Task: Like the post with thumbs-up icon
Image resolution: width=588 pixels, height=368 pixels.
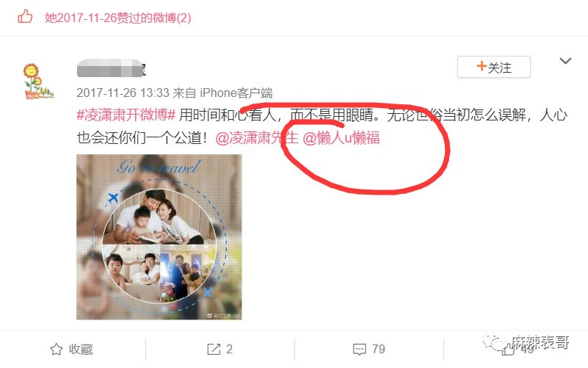Action: [x=508, y=350]
